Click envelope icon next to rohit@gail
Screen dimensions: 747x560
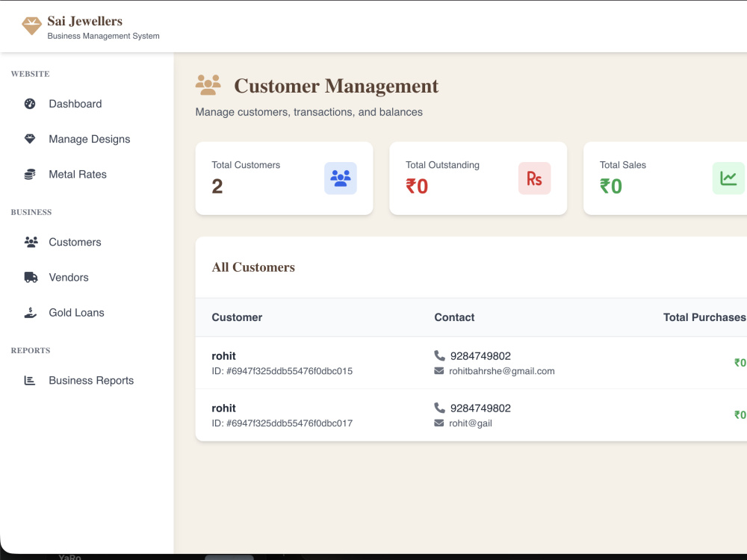click(438, 423)
